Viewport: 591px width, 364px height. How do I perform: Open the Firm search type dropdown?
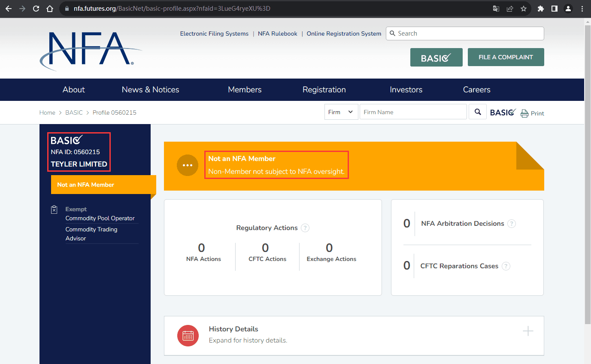[341, 112]
